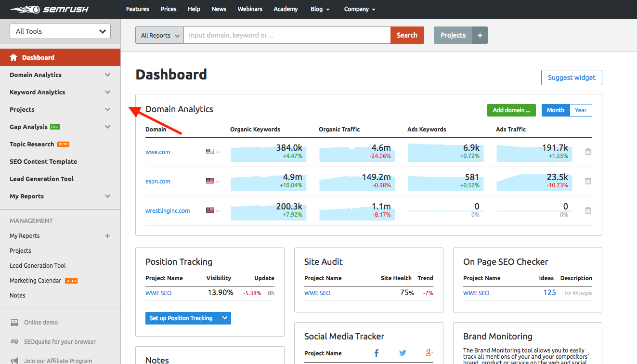Click the US flag for wrestlinginc.com
This screenshot has height=364, width=637.
(x=209, y=210)
